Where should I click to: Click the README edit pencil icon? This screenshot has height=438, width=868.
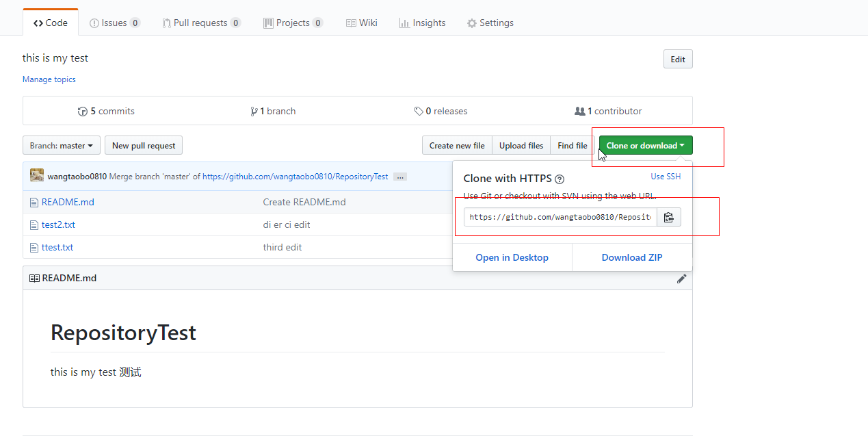[681, 279]
